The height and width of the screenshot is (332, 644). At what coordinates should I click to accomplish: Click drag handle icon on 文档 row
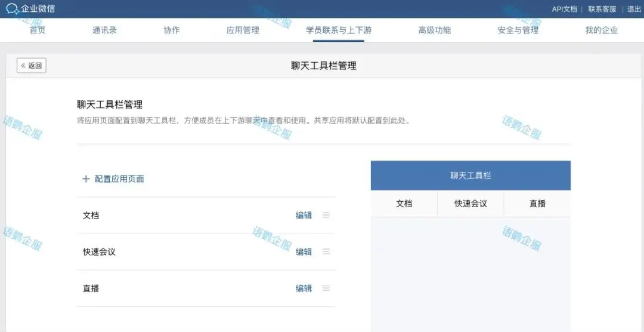coord(326,215)
